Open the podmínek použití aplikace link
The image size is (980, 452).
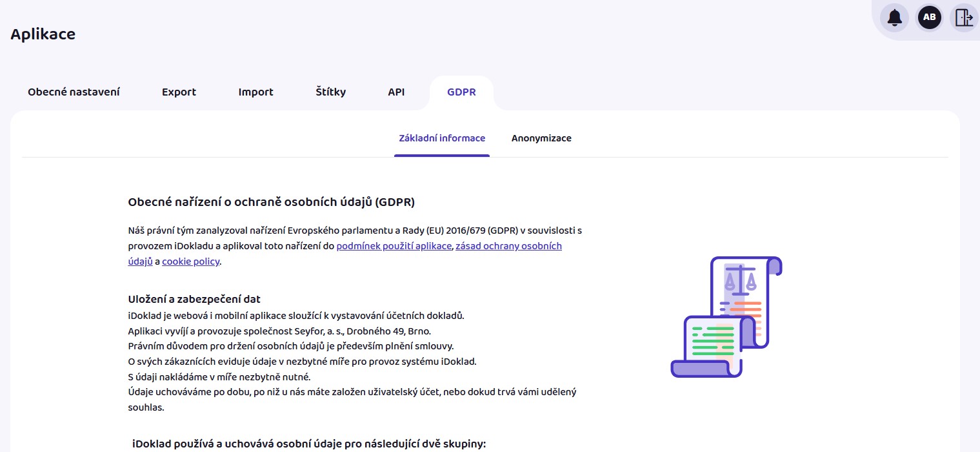point(394,246)
